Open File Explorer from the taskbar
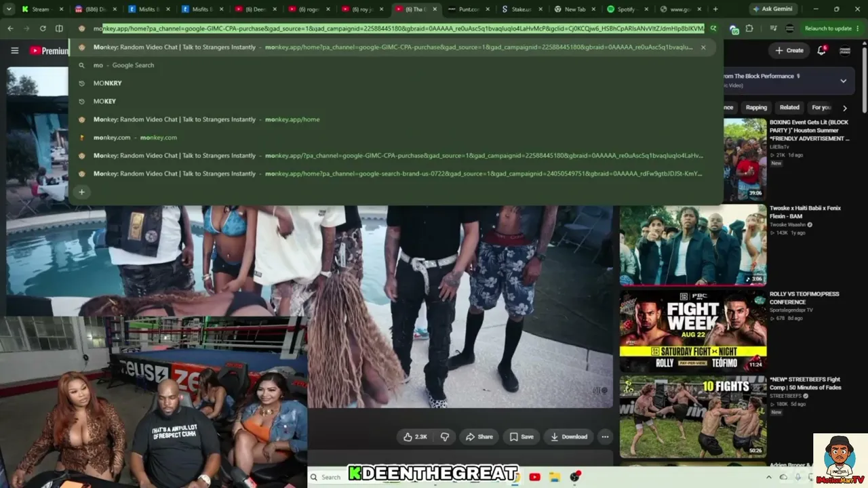The image size is (868, 488). (554, 477)
